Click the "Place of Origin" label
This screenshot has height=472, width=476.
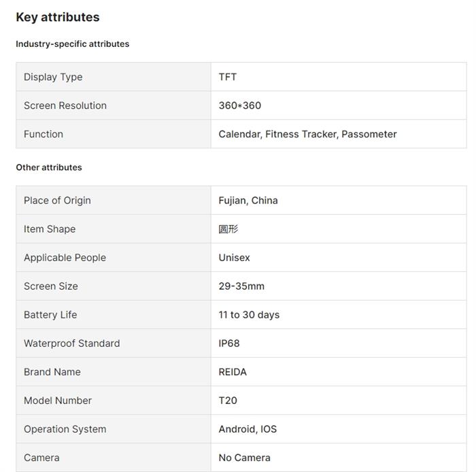(57, 201)
